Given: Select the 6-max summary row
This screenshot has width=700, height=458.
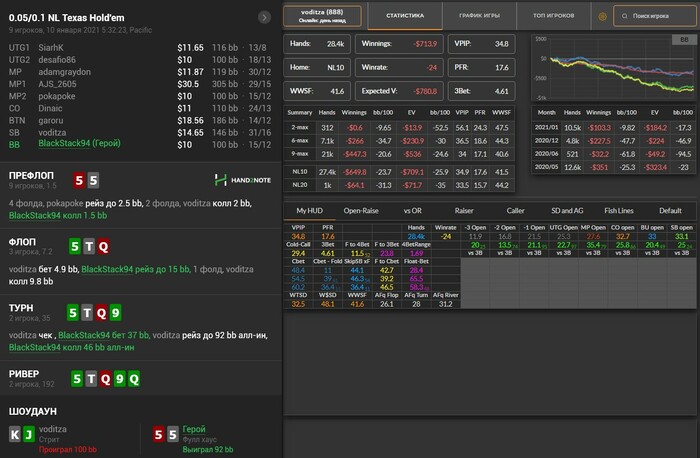Looking at the screenshot, I should tap(399, 141).
